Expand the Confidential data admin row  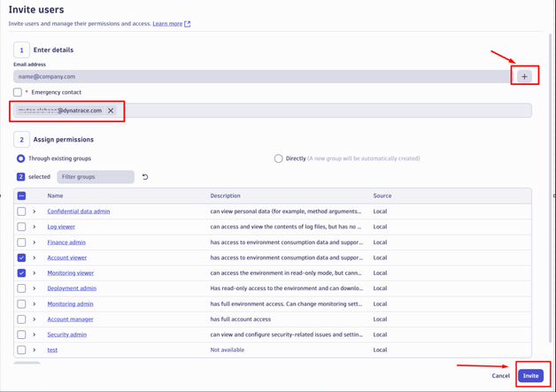click(x=35, y=211)
